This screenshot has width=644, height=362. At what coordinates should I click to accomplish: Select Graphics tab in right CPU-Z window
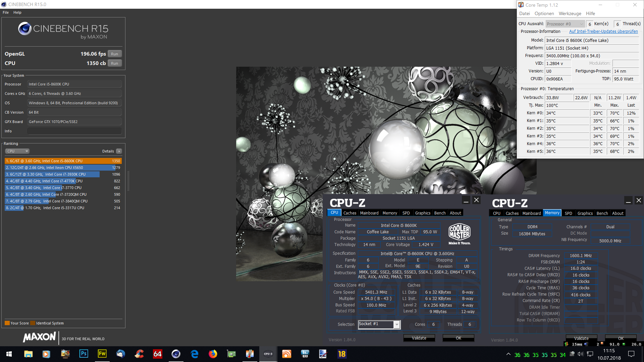click(x=585, y=213)
